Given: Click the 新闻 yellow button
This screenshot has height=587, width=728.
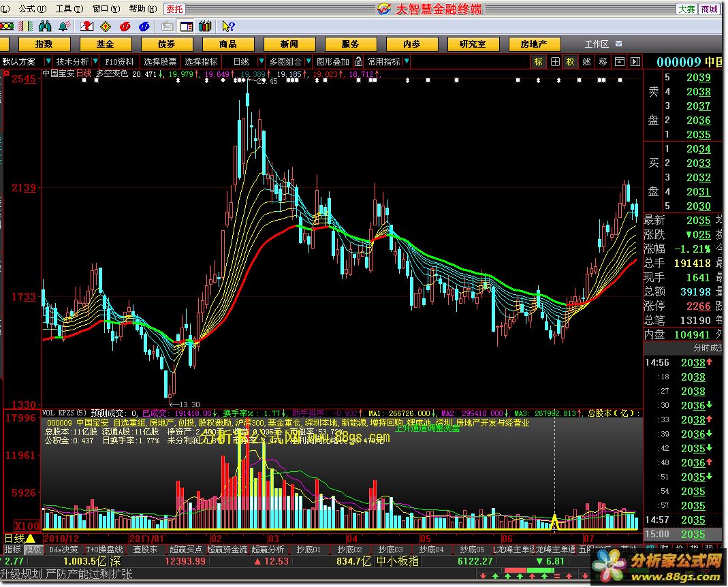Looking at the screenshot, I should click(289, 44).
